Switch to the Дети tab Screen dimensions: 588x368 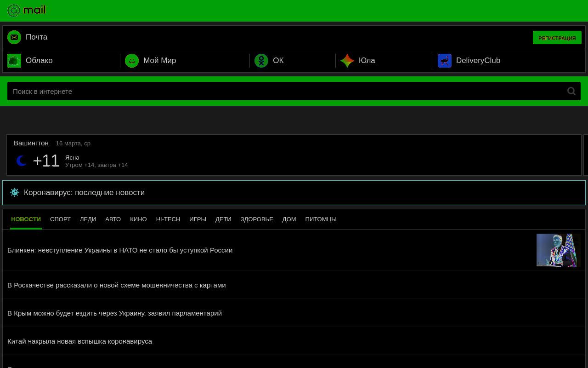[x=223, y=219]
